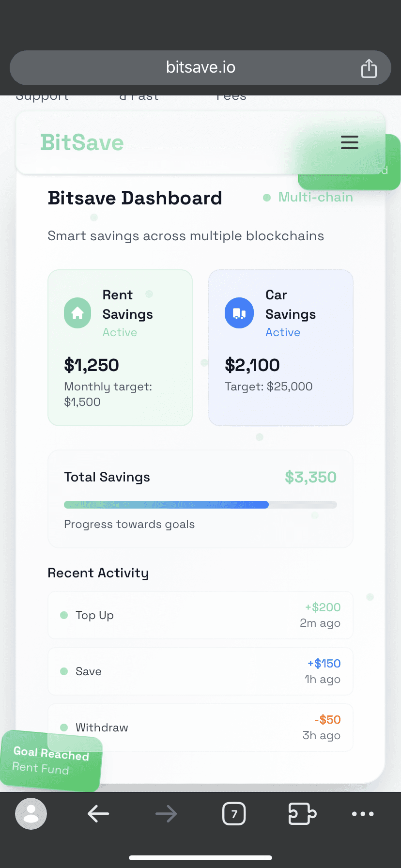
Task: Go forward with the right arrow
Action: pyautogui.click(x=166, y=814)
